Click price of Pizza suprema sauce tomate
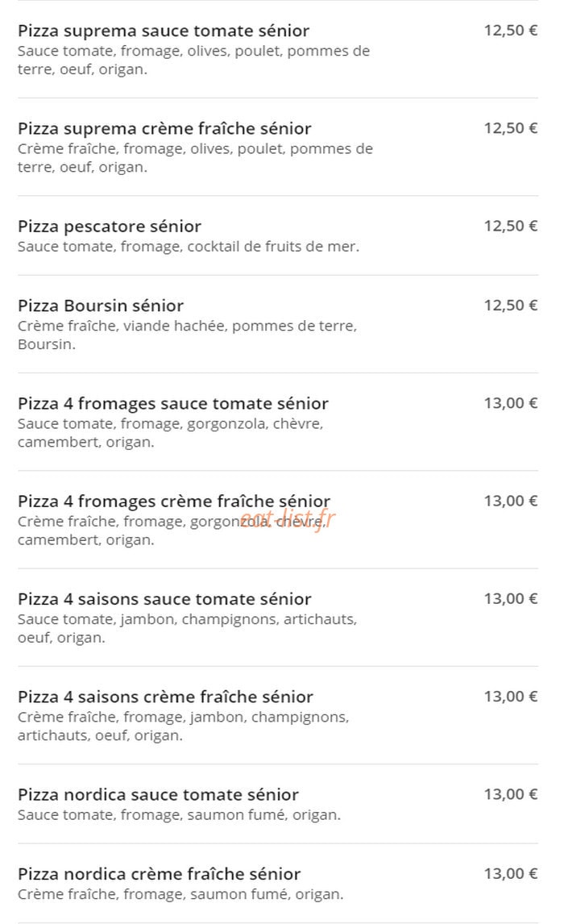 click(511, 31)
